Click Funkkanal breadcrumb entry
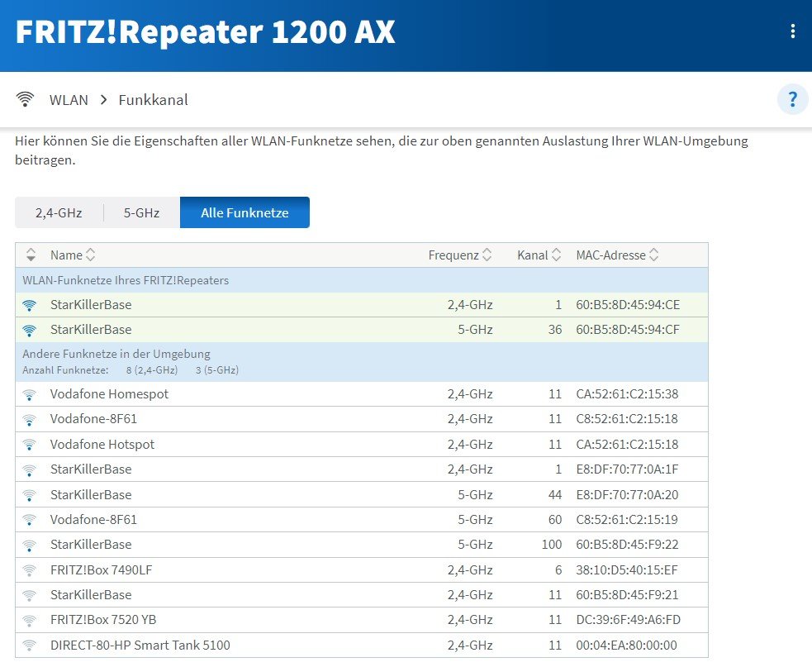The height and width of the screenshot is (667, 812). click(153, 99)
